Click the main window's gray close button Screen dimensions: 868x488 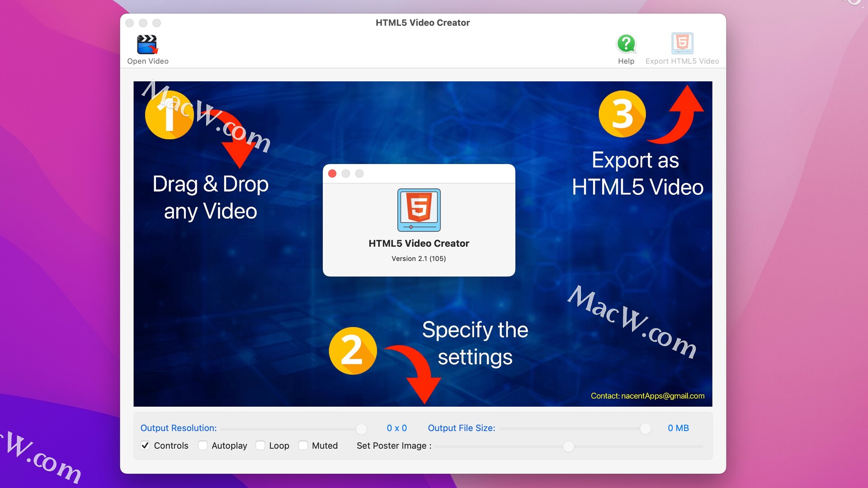pyautogui.click(x=130, y=23)
